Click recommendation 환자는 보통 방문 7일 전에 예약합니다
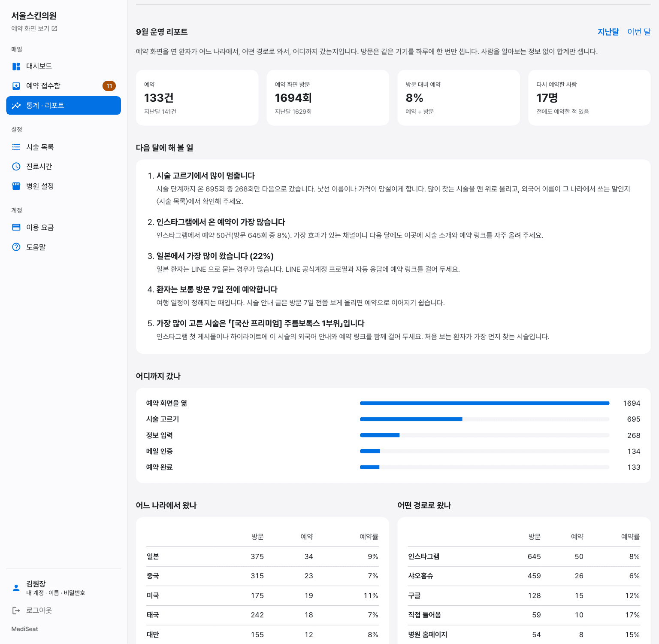659x644 pixels. pos(217,289)
